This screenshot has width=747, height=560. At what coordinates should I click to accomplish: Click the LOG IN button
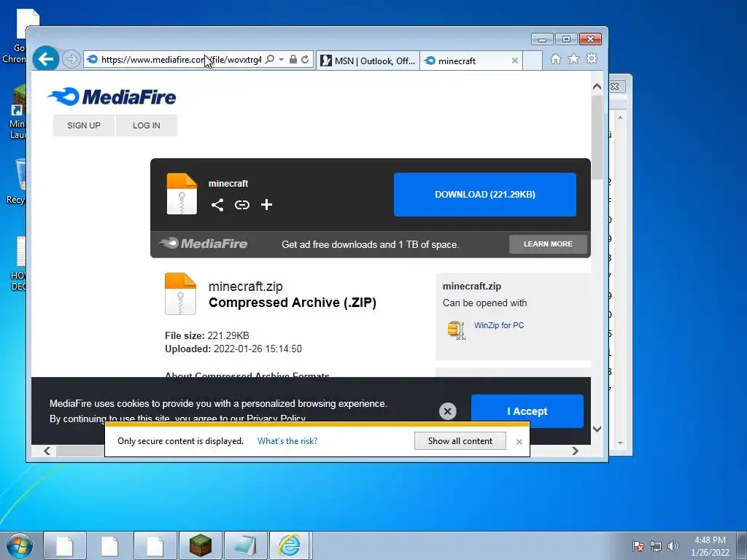pyautogui.click(x=147, y=125)
